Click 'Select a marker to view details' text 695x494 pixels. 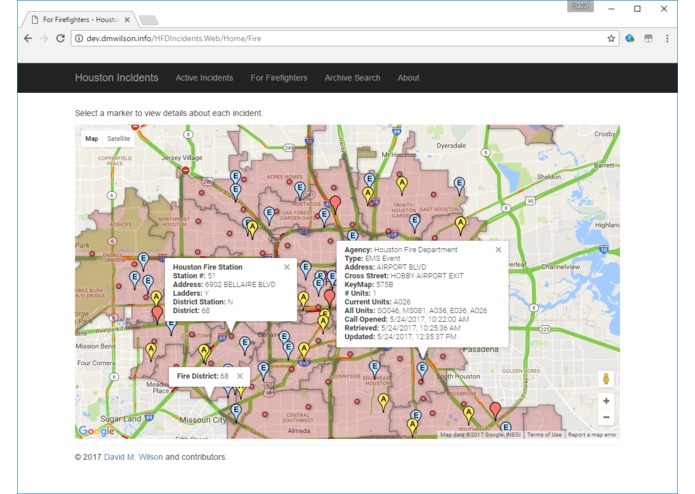tap(168, 113)
